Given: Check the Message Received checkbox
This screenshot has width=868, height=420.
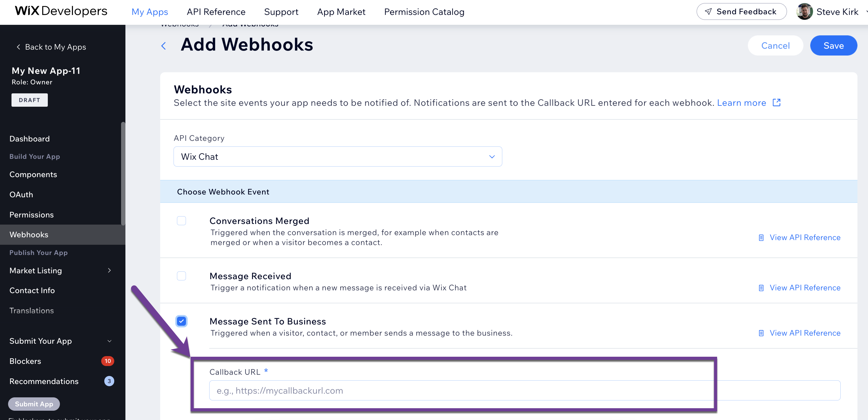Looking at the screenshot, I should coord(182,276).
